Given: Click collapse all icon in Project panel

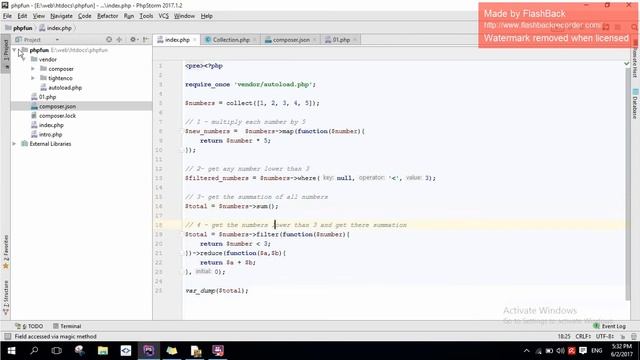Looking at the screenshot, I should [x=120, y=40].
